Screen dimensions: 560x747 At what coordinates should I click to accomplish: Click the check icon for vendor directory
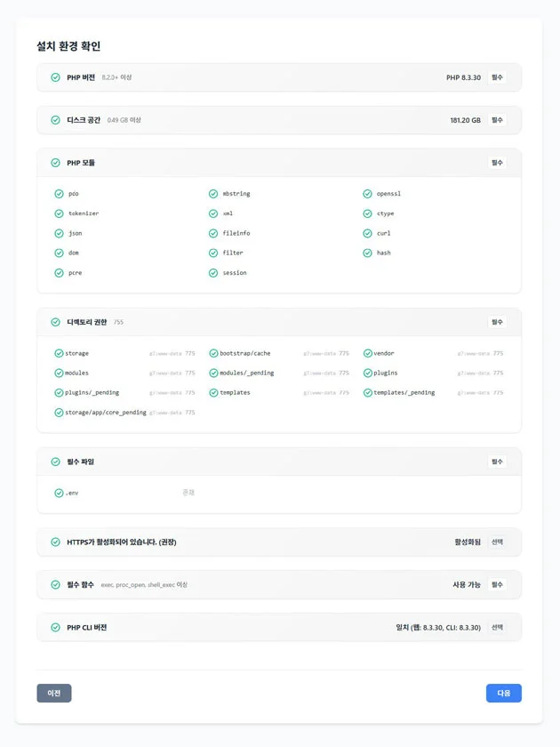[x=368, y=354]
